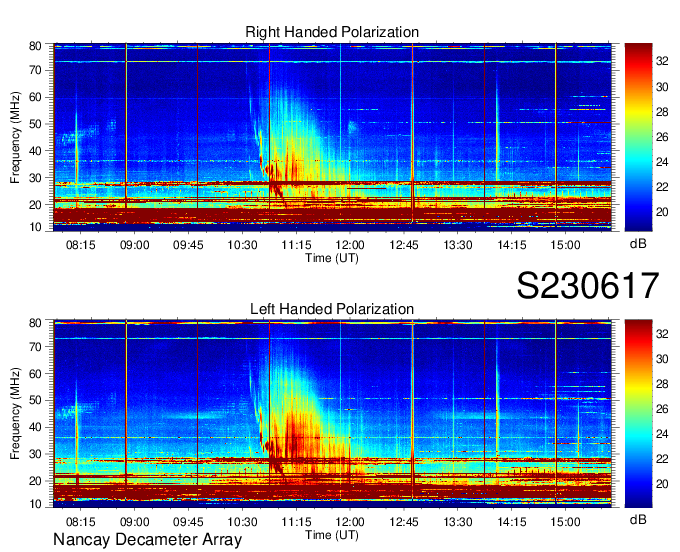Click the "60" frequency tick of Left Handed plot

[36, 373]
